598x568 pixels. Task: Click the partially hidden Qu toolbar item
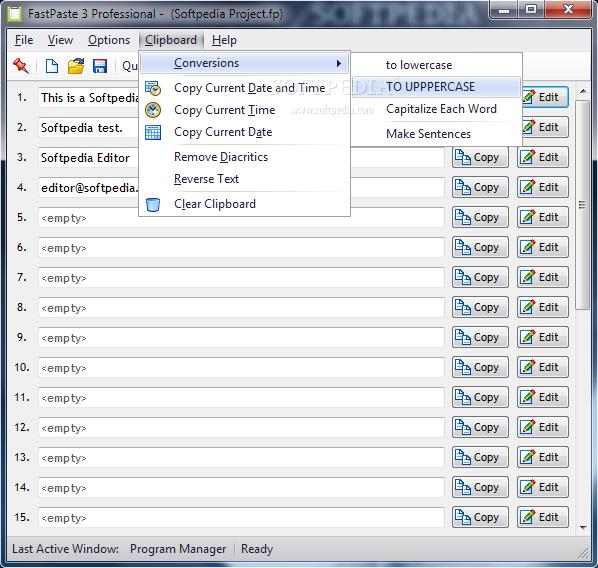tap(130, 66)
